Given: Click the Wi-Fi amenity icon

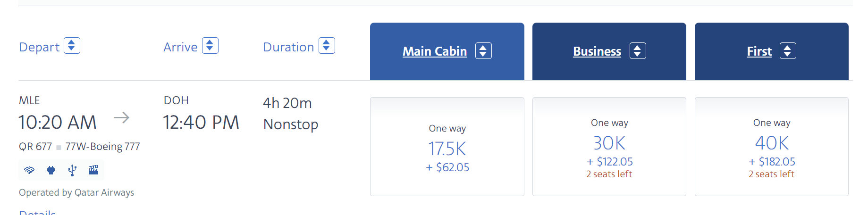Looking at the screenshot, I should pos(29,170).
